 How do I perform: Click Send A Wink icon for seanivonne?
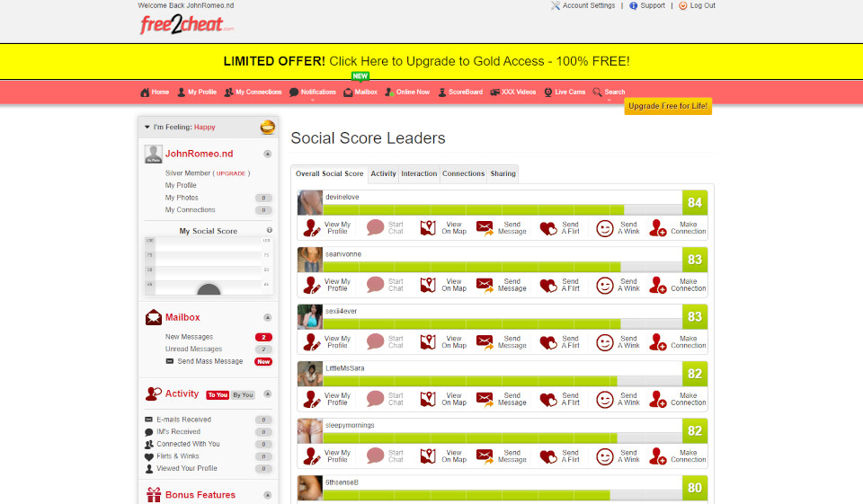pyautogui.click(x=605, y=285)
